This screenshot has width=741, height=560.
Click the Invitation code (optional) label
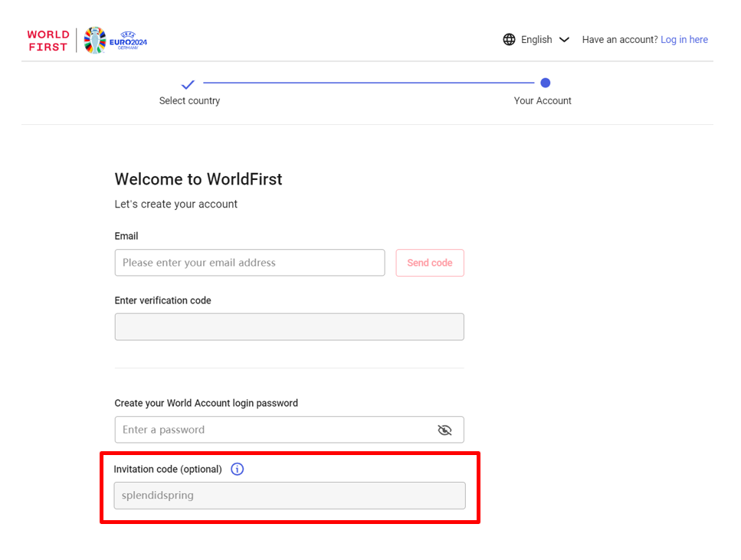point(168,469)
